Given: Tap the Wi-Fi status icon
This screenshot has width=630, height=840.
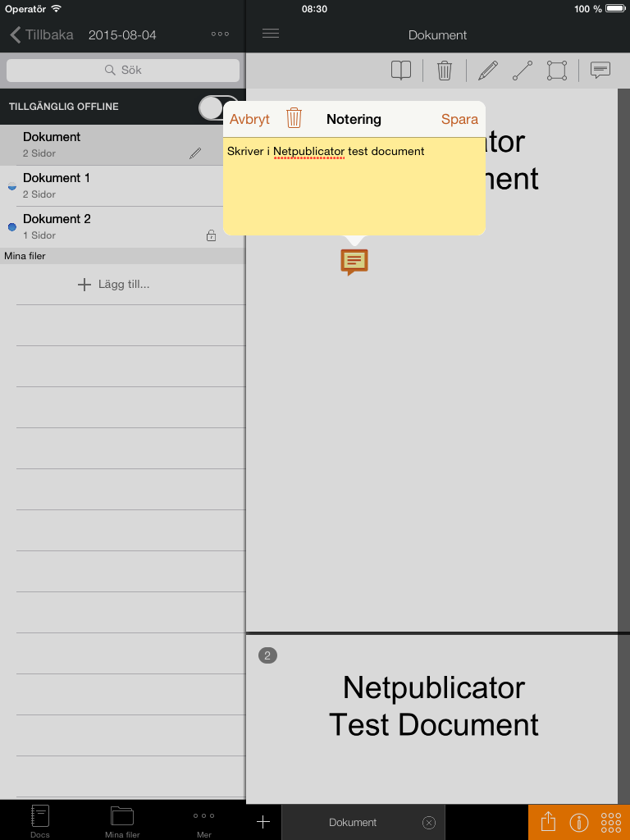Looking at the screenshot, I should point(56,8).
